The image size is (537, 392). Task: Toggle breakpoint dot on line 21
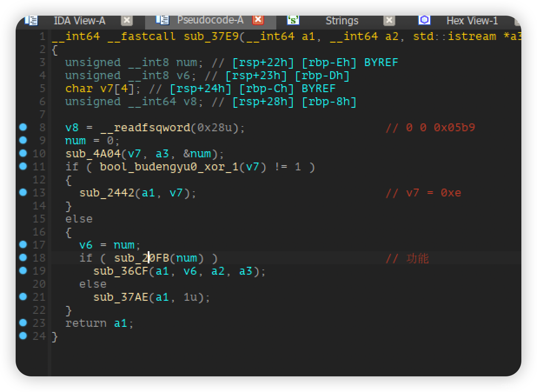click(23, 296)
